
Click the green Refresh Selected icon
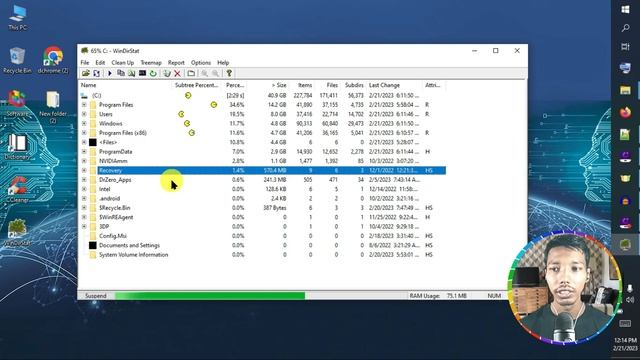(x=153, y=73)
